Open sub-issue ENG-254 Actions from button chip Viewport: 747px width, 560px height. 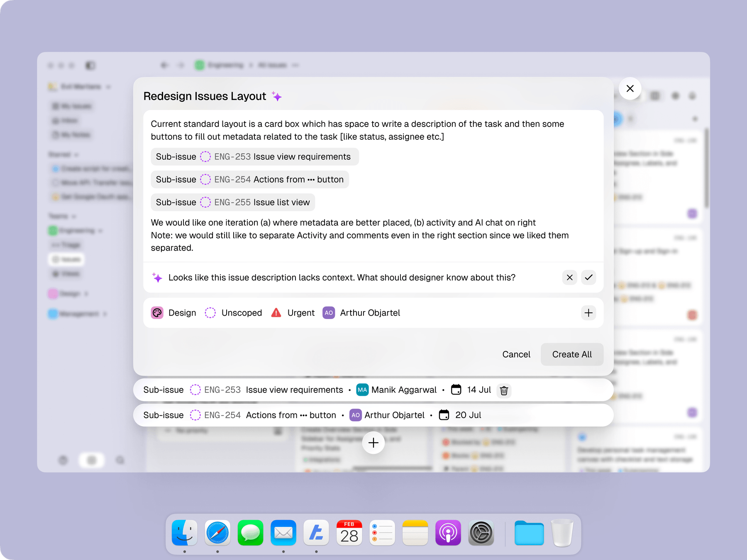coord(249,180)
